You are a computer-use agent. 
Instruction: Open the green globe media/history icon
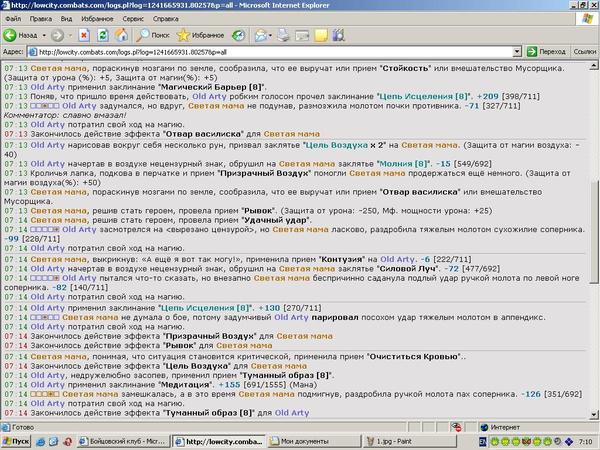tap(238, 35)
